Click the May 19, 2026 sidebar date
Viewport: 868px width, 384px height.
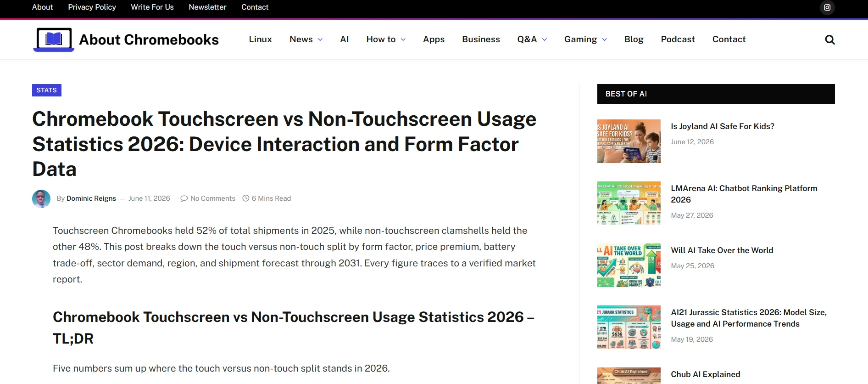tap(692, 339)
